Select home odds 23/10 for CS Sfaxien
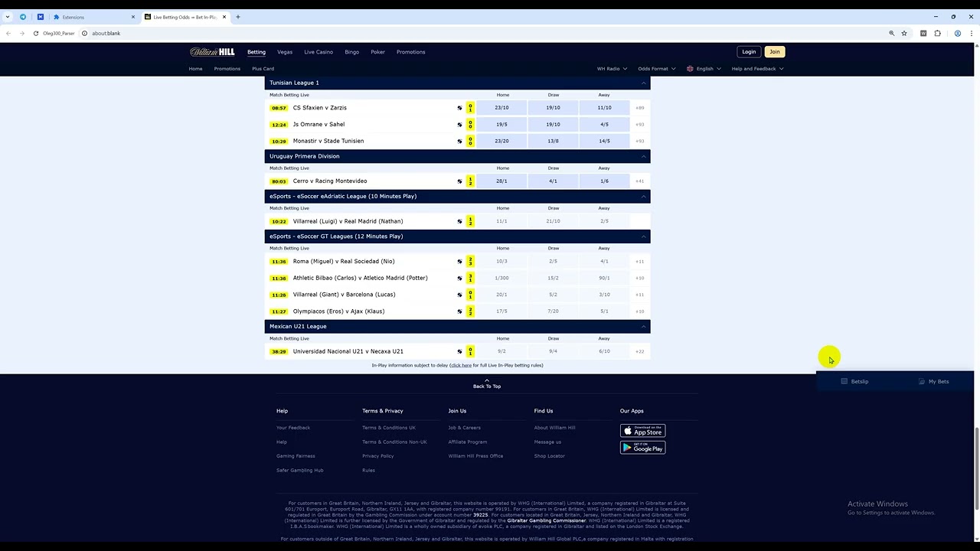Screen dimensions: 980x551 (502, 108)
